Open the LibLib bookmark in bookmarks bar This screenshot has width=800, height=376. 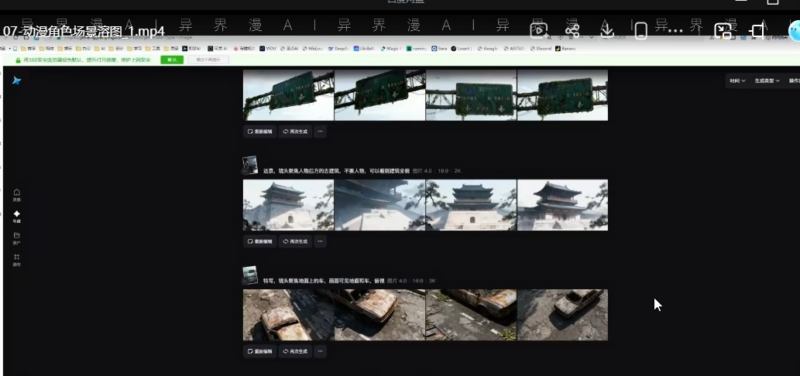pyautogui.click(x=365, y=48)
